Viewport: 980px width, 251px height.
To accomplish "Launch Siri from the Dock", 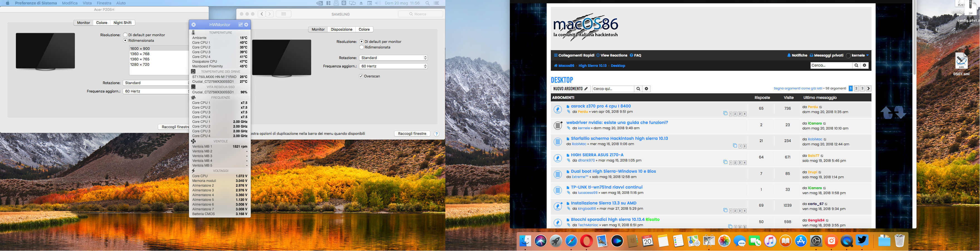I will tap(541, 241).
